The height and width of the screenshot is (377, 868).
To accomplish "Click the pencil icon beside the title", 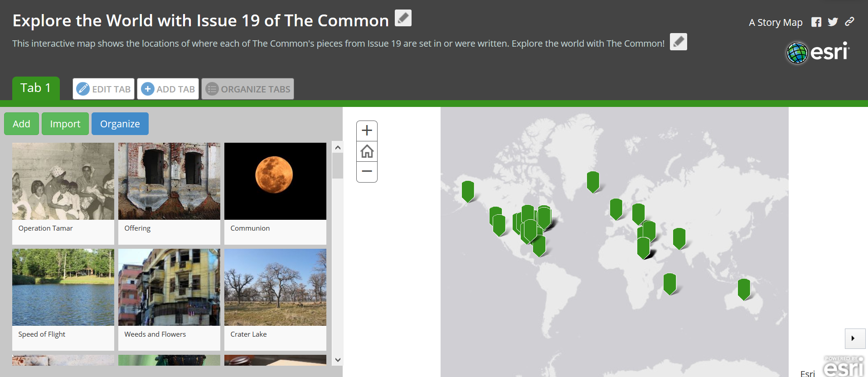I will 403,18.
